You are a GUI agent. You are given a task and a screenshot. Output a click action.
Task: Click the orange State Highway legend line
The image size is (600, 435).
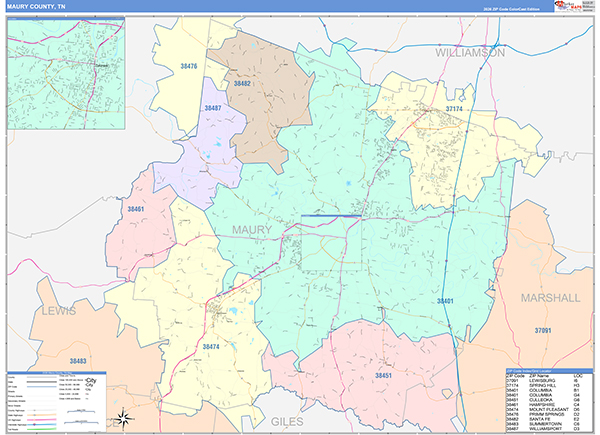pyautogui.click(x=42, y=415)
